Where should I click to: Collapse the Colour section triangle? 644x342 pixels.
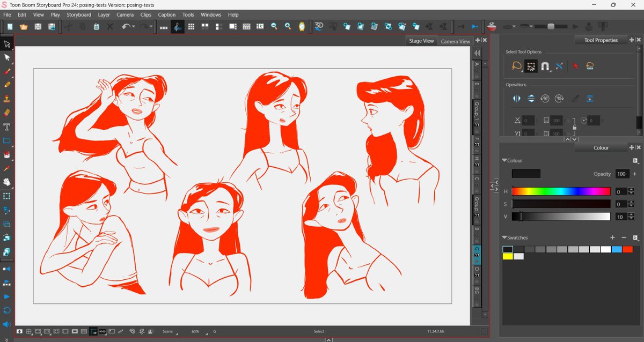tap(504, 160)
